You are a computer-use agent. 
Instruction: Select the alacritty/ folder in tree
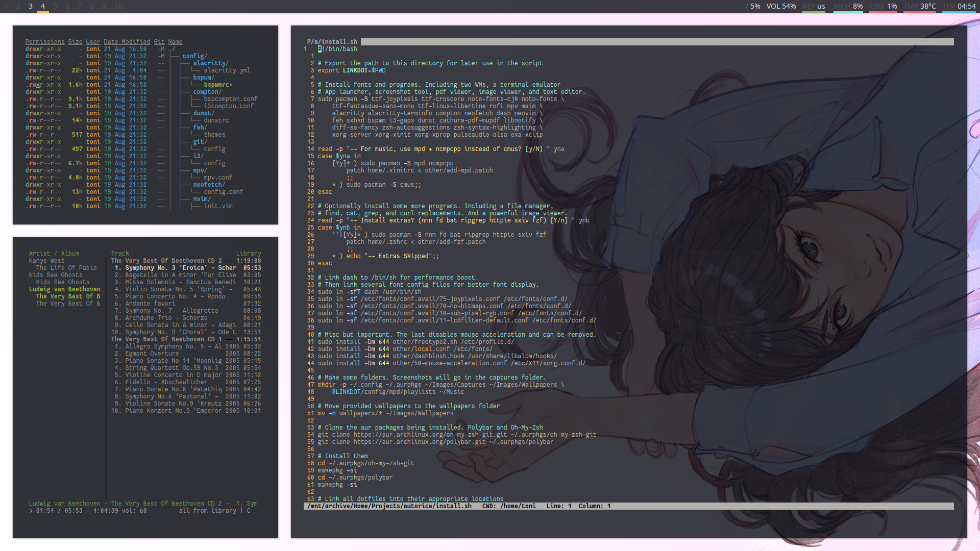(210, 63)
